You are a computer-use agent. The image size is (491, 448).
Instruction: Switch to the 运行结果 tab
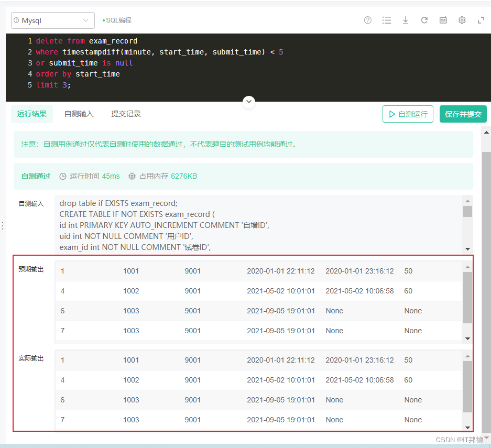[32, 114]
